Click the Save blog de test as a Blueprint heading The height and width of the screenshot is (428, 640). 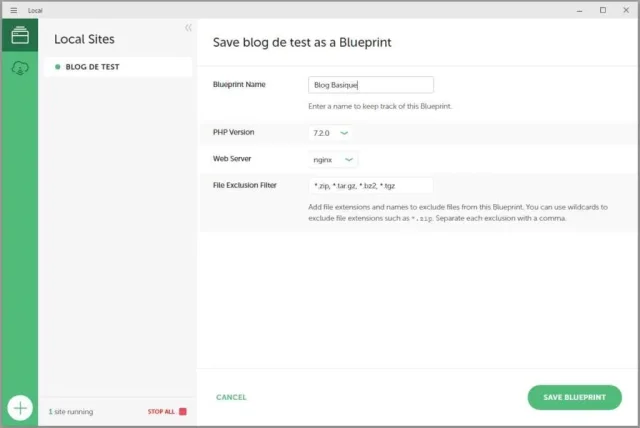click(x=302, y=42)
